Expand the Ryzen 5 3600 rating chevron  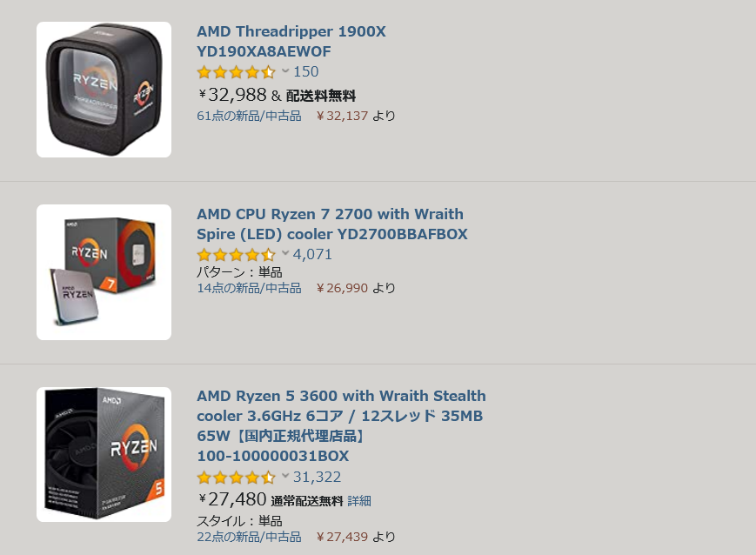click(285, 477)
